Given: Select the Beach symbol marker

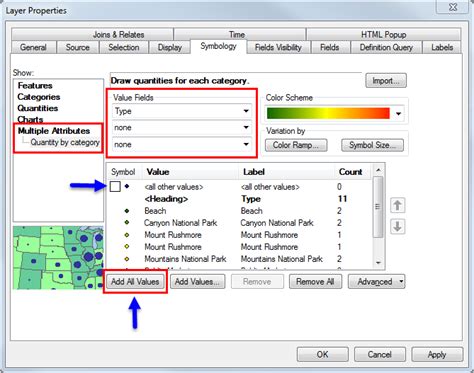Looking at the screenshot, I should pos(127,211).
